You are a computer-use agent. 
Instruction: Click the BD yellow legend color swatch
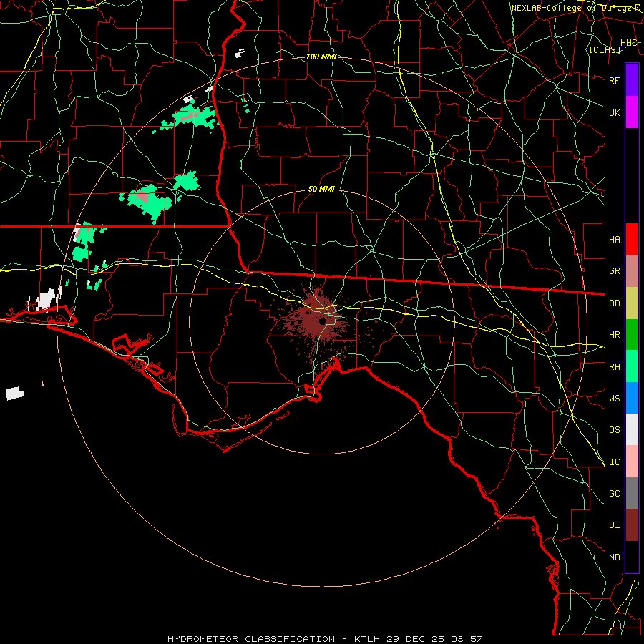click(632, 303)
